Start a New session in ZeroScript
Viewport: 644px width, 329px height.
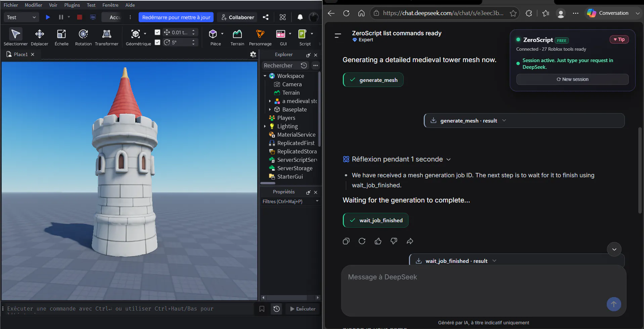click(572, 79)
